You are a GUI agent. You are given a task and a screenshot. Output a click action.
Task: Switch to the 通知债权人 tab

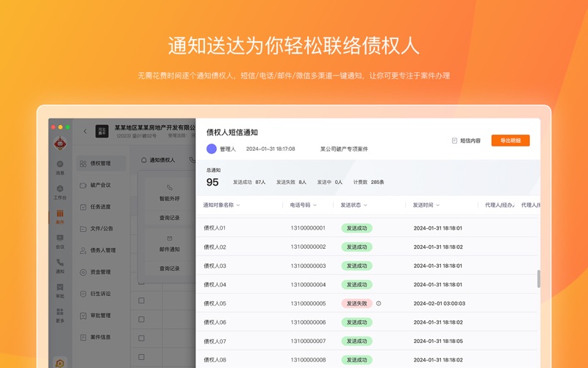coord(158,160)
